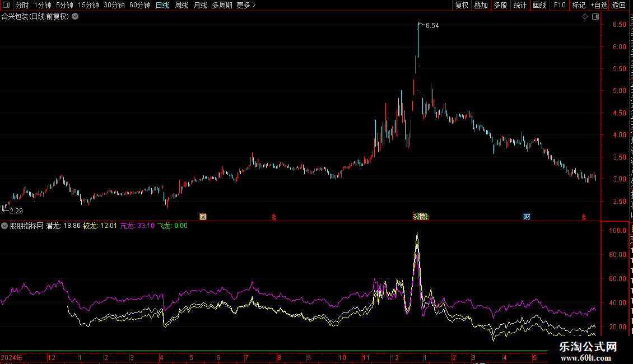Switch to 5分钟 period

point(64,5)
